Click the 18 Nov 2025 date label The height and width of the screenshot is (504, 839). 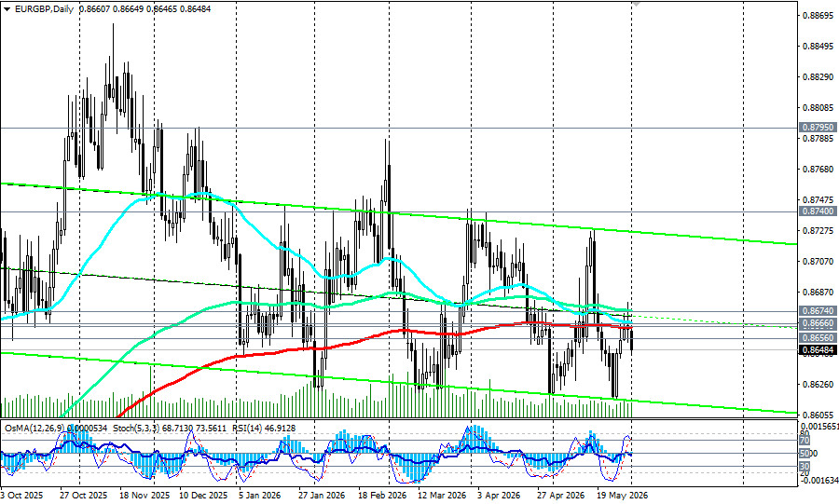pos(143,496)
